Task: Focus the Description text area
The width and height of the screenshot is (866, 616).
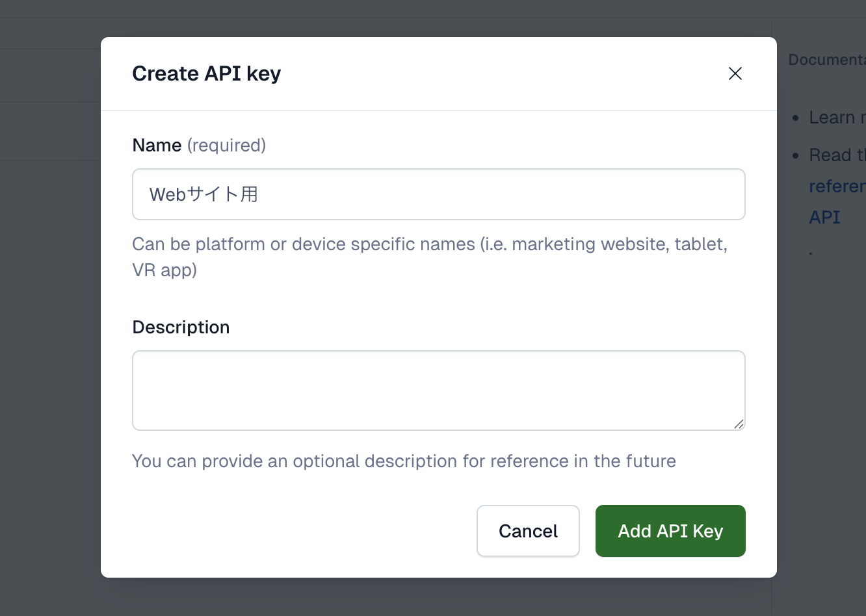Action: [x=438, y=390]
